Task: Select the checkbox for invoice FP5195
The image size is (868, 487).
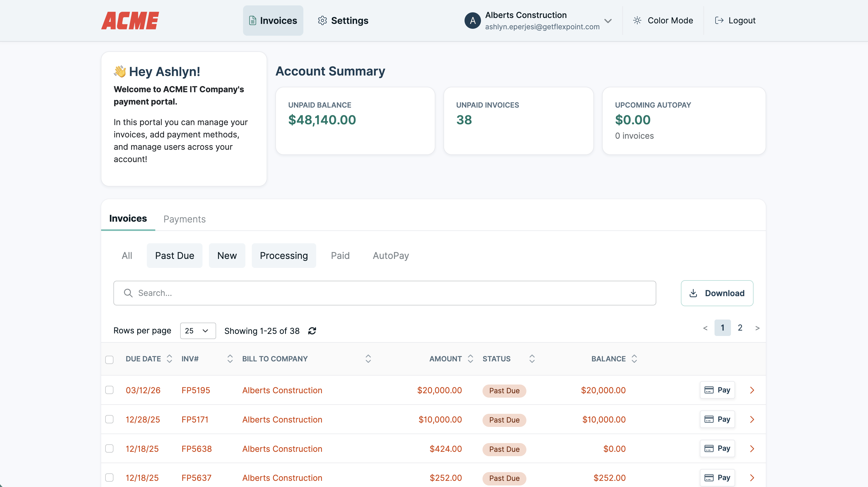Action: (110, 390)
